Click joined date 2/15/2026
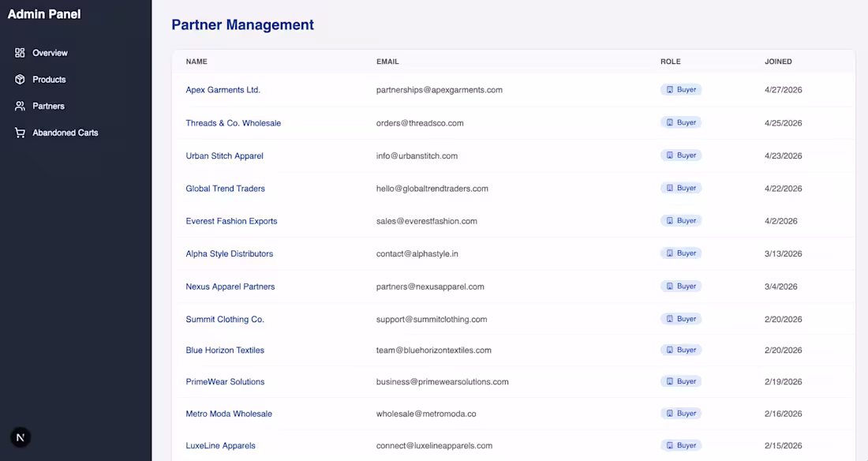This screenshot has width=868, height=461. tap(784, 445)
